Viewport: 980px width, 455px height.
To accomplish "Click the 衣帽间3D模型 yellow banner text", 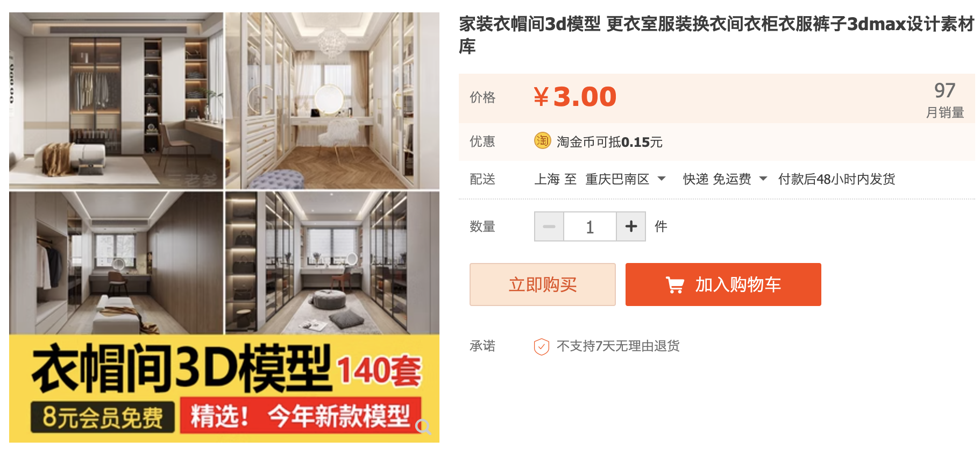I will [181, 369].
